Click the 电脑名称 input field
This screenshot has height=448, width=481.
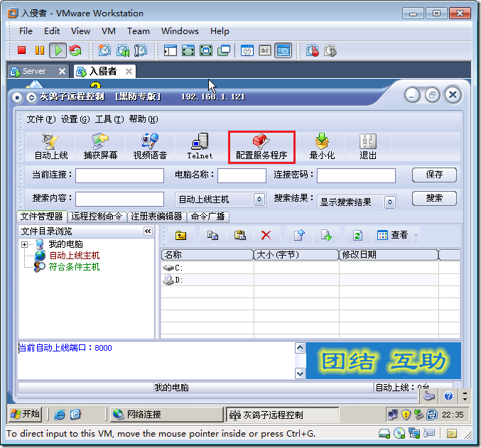[x=242, y=175]
